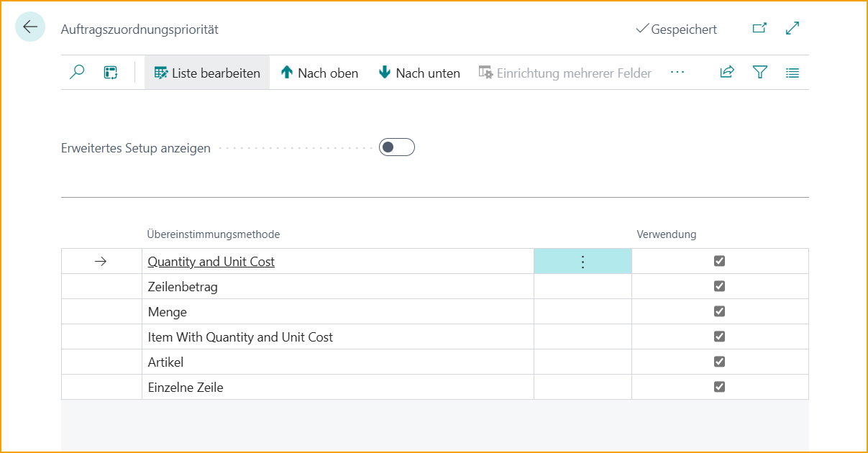Click the back arrow button

pyautogui.click(x=29, y=27)
